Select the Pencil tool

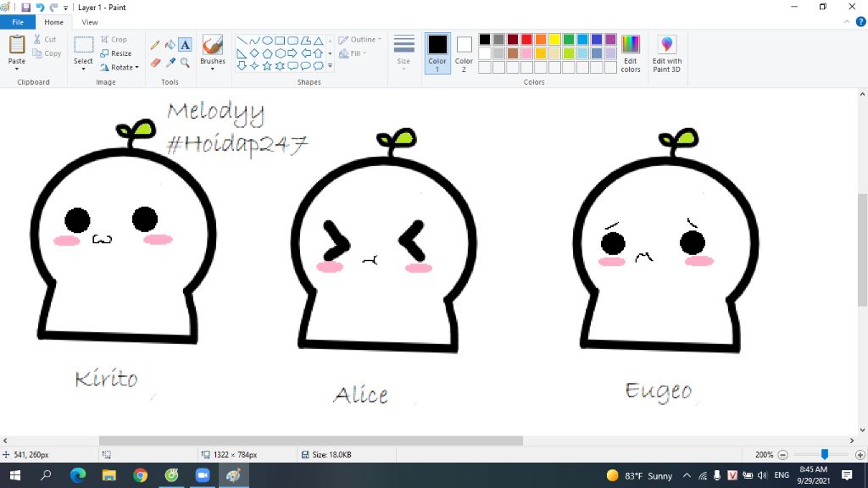pos(155,45)
